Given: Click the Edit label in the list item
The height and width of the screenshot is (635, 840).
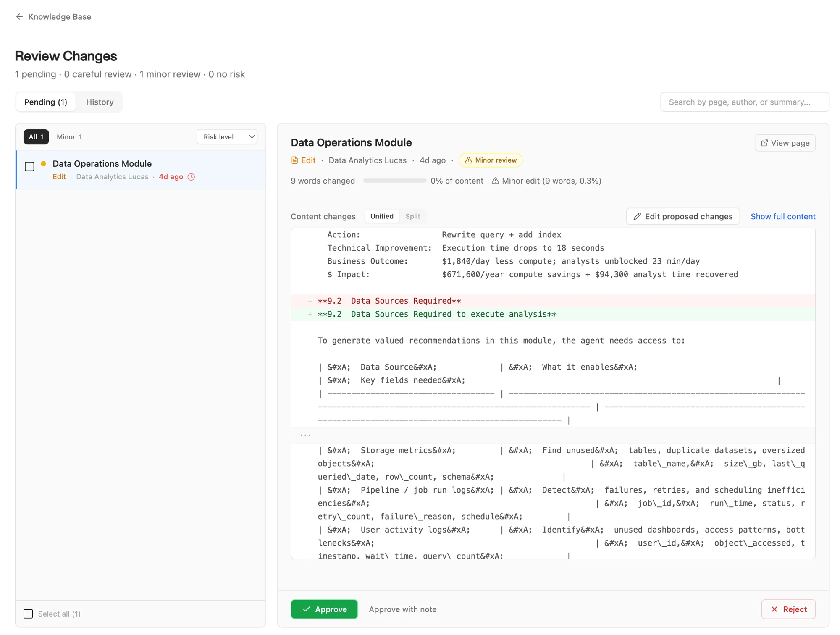Looking at the screenshot, I should click(59, 177).
